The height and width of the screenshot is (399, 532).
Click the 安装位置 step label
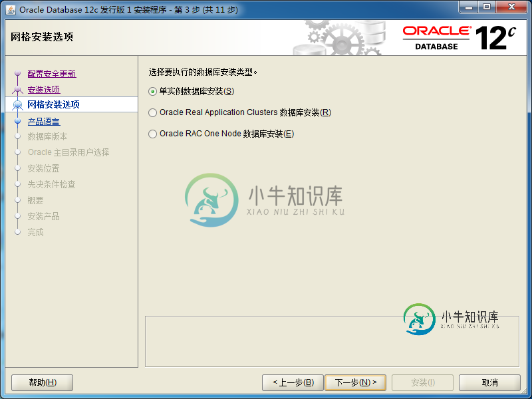coord(43,168)
